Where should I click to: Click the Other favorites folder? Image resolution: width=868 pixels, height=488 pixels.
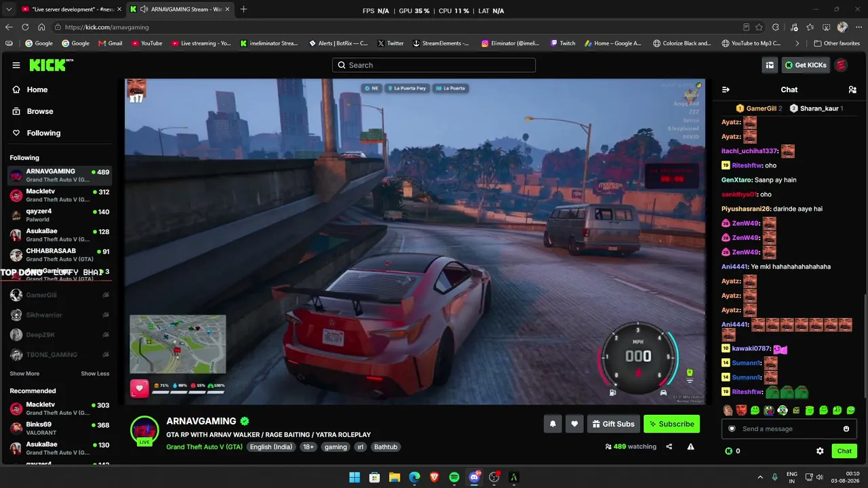837,43
